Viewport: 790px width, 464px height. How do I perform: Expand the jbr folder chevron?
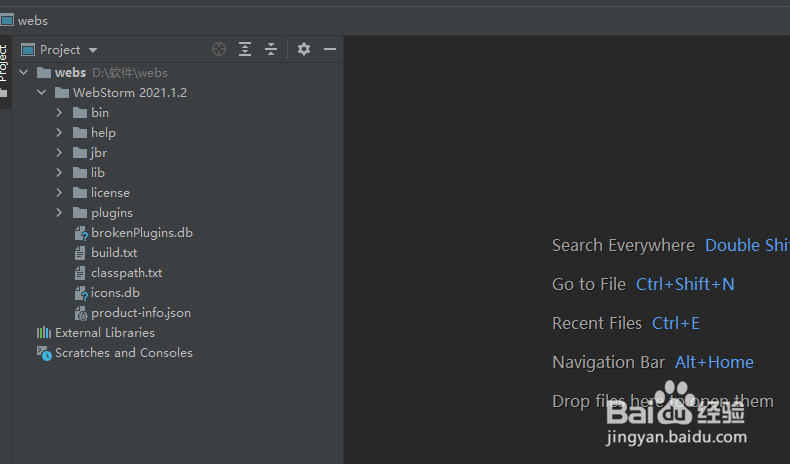(x=59, y=153)
